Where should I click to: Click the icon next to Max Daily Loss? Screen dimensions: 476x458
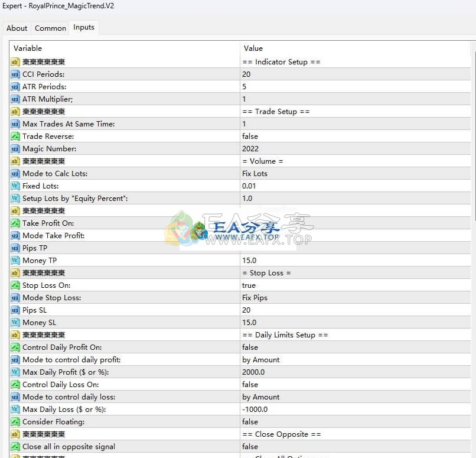click(15, 410)
